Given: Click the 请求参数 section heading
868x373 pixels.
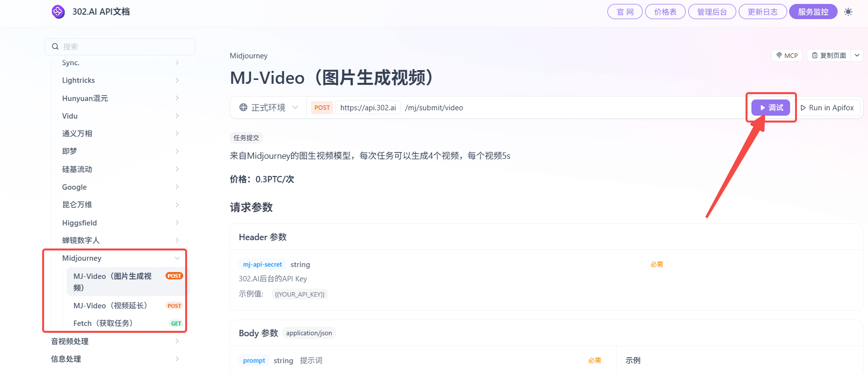Looking at the screenshot, I should (251, 207).
